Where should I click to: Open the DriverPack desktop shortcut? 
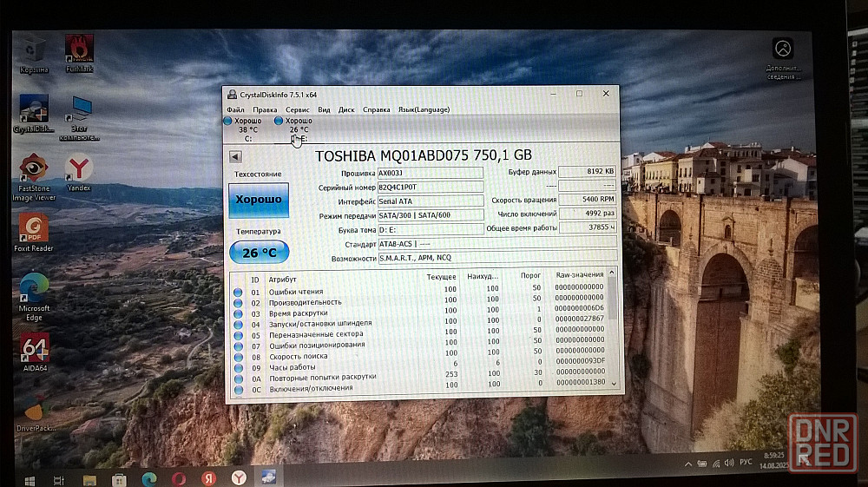coord(35,413)
